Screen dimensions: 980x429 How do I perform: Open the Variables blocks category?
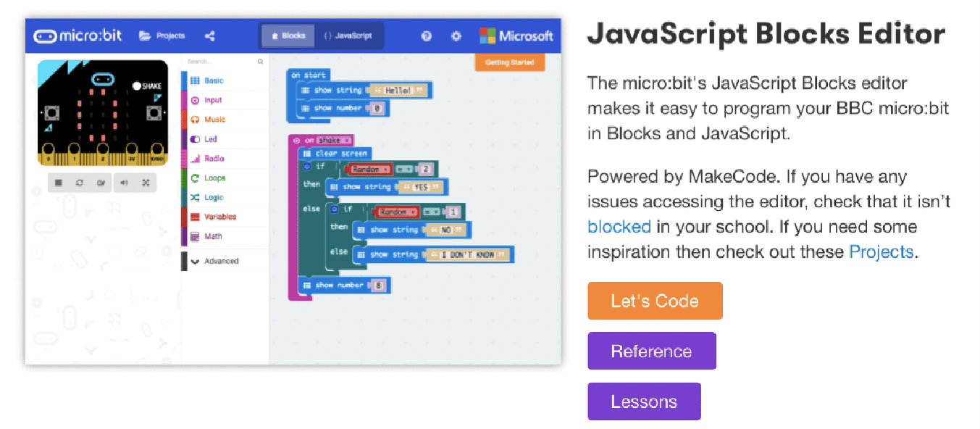pos(225,217)
